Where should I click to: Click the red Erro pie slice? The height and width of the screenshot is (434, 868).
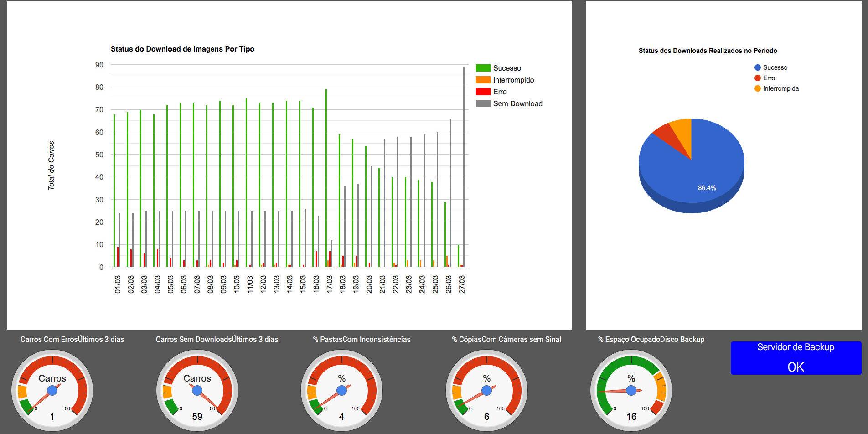(668, 137)
